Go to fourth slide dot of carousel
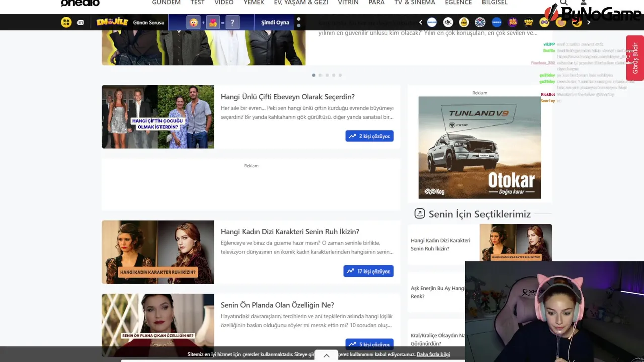 pyautogui.click(x=334, y=75)
